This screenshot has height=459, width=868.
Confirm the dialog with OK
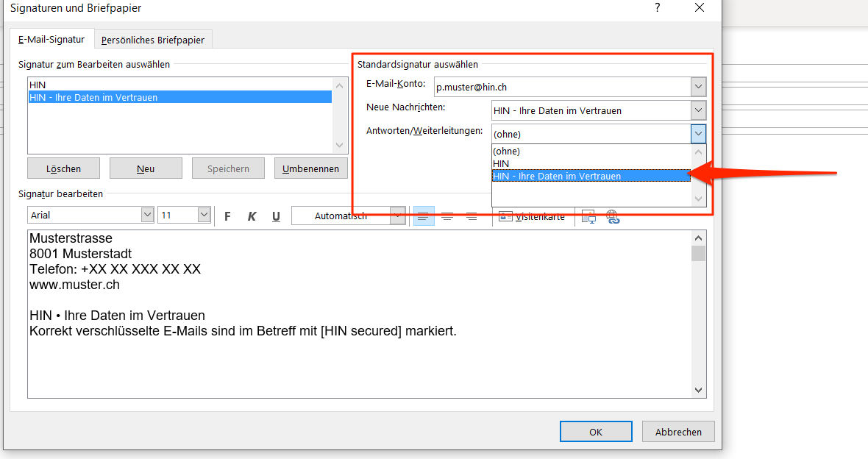tap(596, 431)
